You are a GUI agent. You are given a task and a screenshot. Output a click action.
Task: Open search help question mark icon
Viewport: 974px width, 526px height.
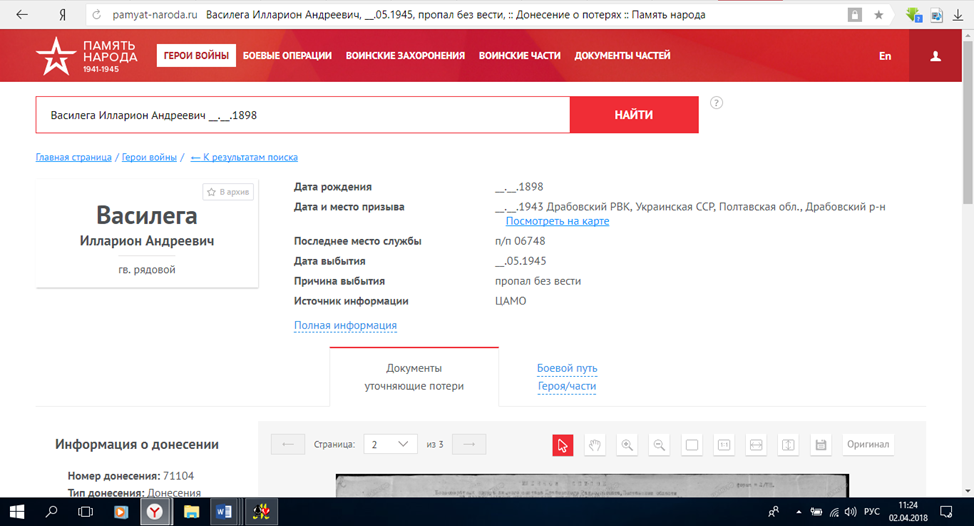click(716, 103)
